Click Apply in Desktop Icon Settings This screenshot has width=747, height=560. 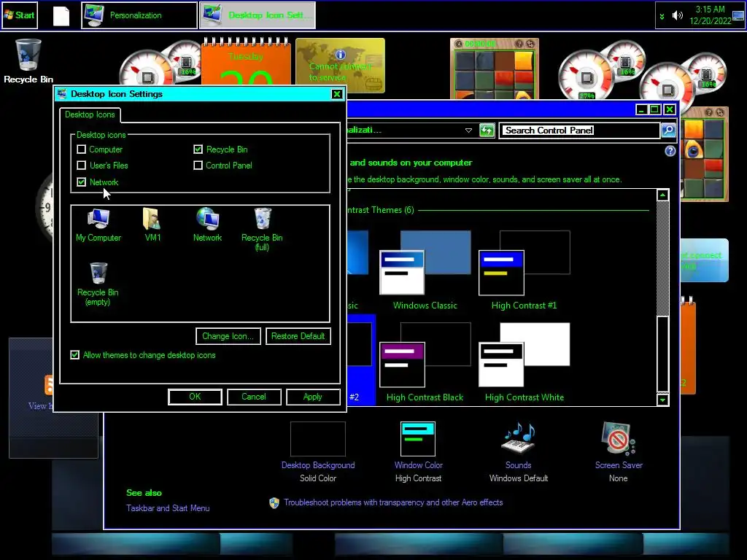coord(313,397)
